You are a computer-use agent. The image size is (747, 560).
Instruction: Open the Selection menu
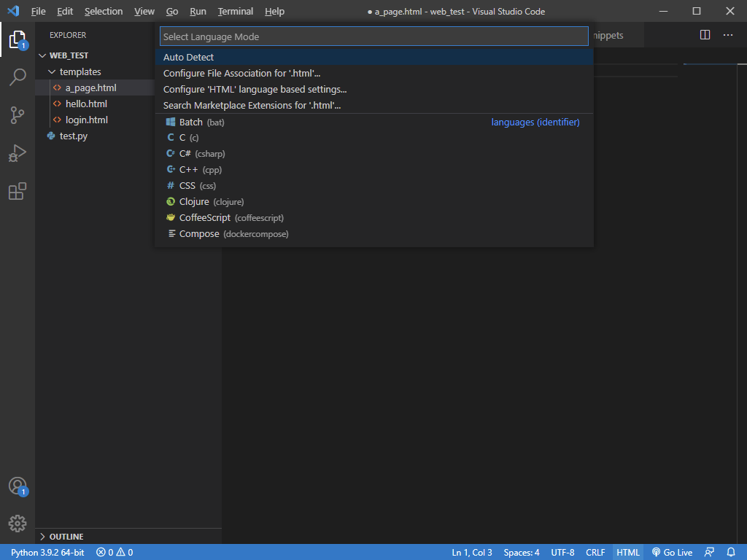click(x=104, y=12)
